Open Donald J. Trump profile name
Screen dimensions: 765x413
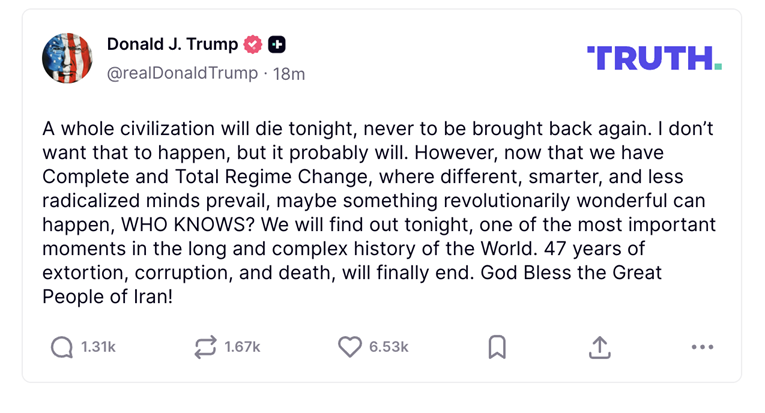point(172,44)
